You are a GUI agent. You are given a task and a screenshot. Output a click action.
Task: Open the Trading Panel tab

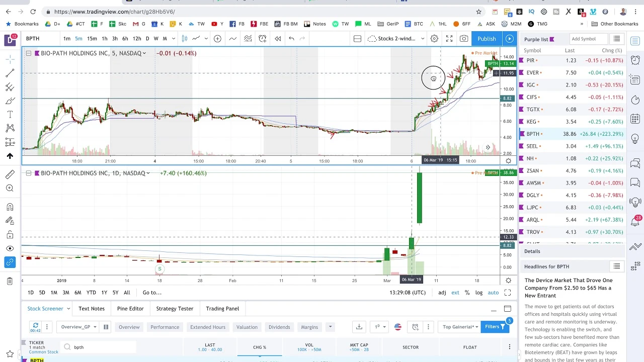(x=222, y=309)
